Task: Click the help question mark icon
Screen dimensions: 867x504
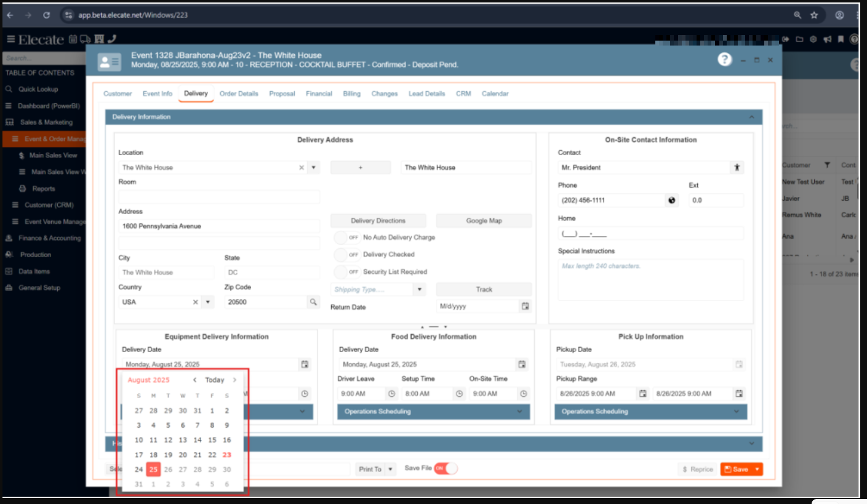Action: pyautogui.click(x=725, y=59)
